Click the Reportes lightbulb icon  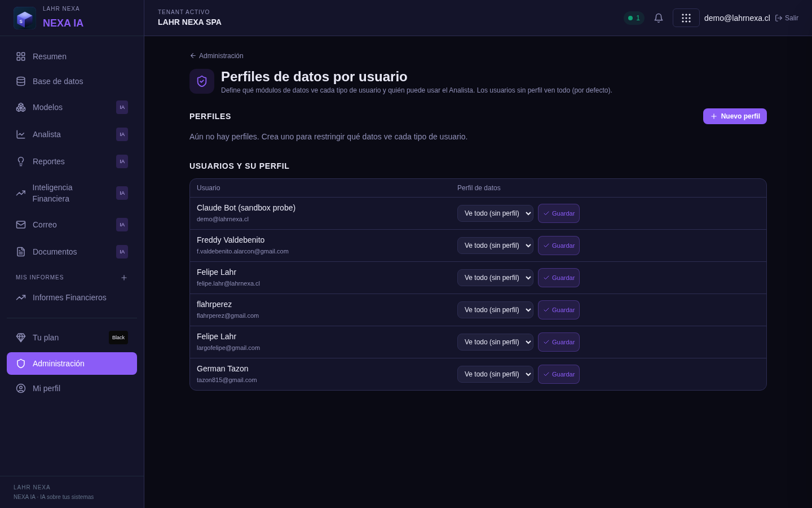[21, 161]
